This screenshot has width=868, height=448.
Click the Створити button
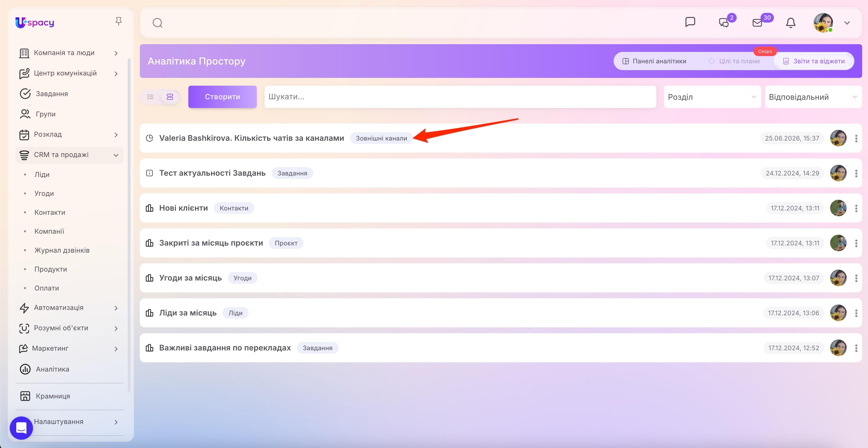tap(222, 97)
